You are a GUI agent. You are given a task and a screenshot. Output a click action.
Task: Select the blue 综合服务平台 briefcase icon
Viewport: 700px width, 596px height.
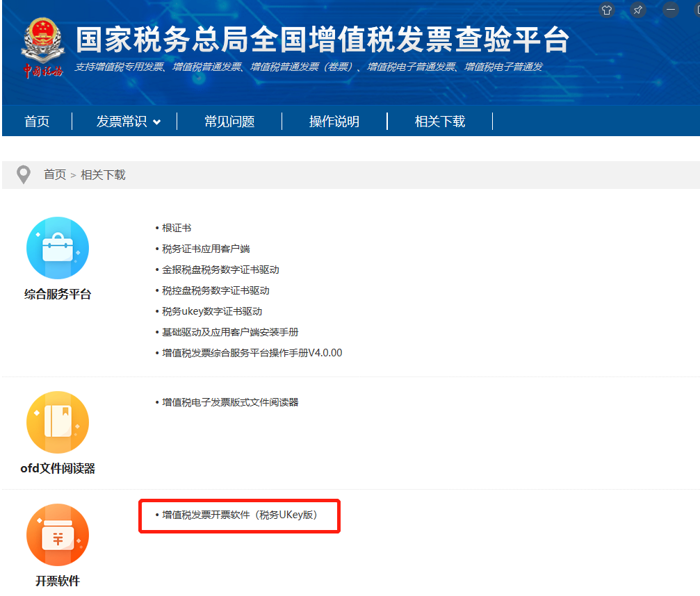(x=58, y=248)
